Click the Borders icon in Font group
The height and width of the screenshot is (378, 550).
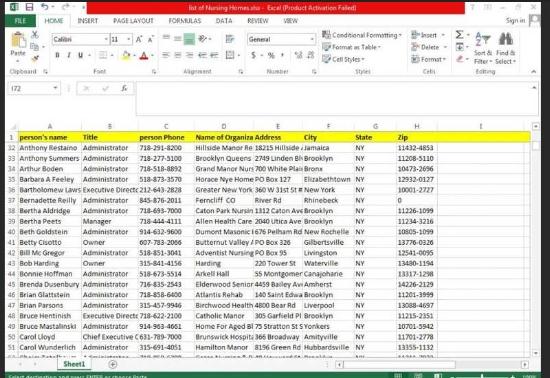coord(103,55)
